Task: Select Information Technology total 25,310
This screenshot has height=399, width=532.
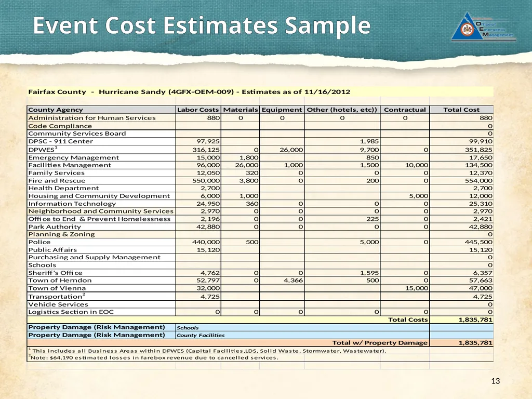Action: pos(481,204)
